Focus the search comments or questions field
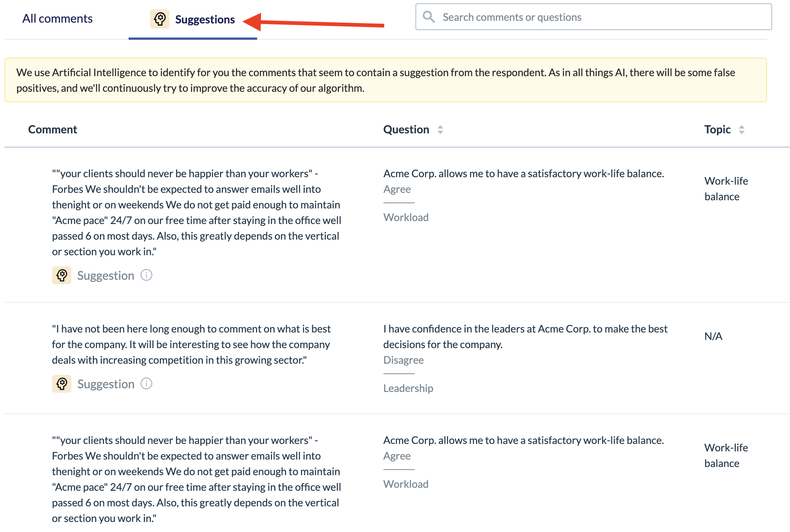Viewport: 790px width, 532px height. (x=593, y=17)
